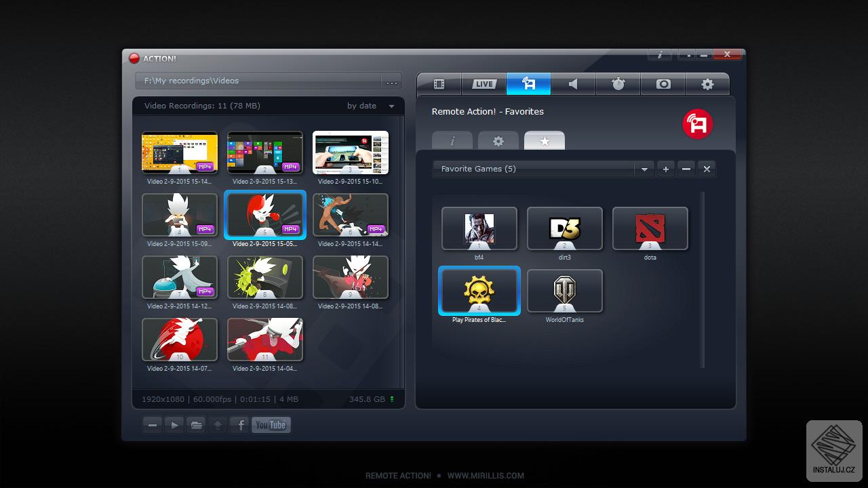Select the Remote Action tab in the top bar
Image resolution: width=868 pixels, height=488 pixels.
(x=528, y=84)
